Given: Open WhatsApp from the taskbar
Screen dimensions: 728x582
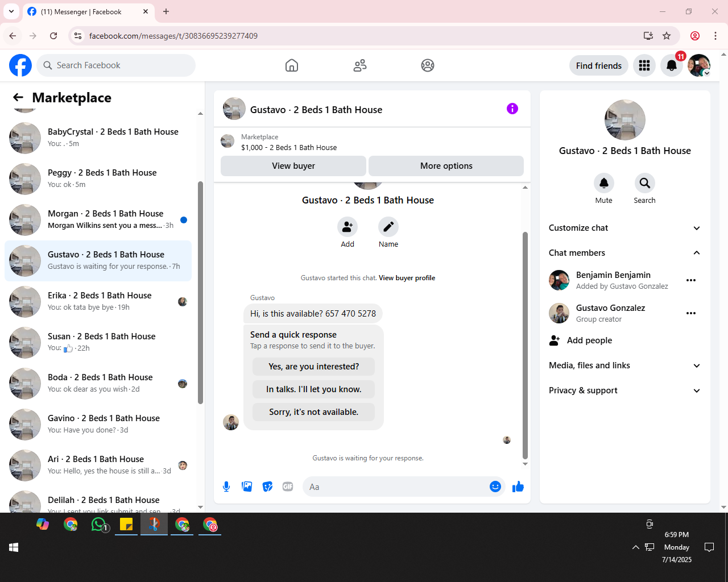Looking at the screenshot, I should (x=99, y=525).
